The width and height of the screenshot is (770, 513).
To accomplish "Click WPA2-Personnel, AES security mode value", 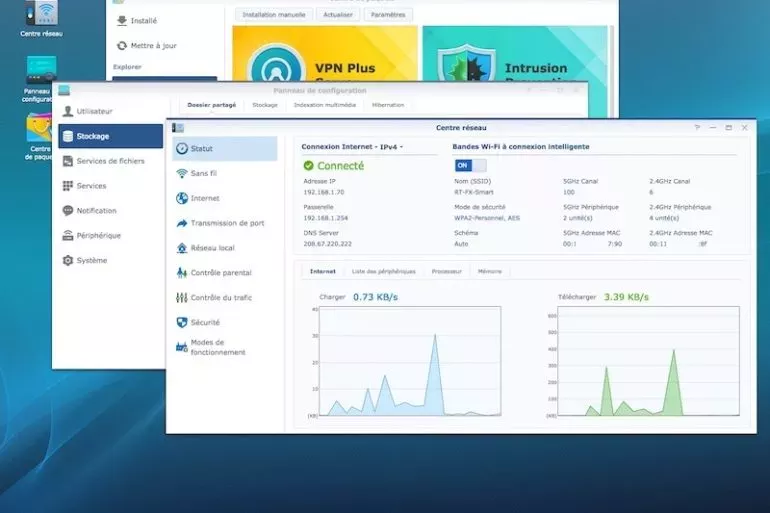I will pyautogui.click(x=487, y=218).
